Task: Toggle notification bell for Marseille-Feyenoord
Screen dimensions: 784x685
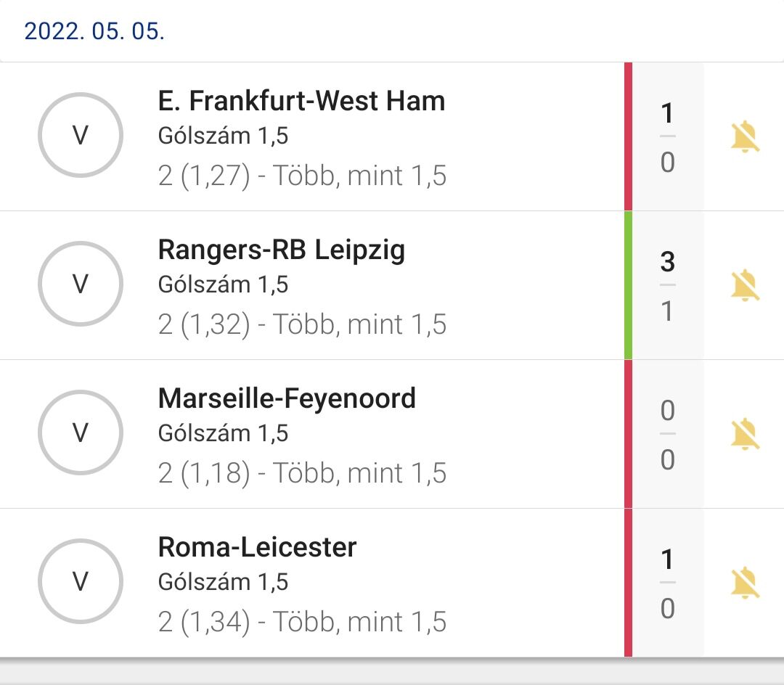Action: pos(744,434)
